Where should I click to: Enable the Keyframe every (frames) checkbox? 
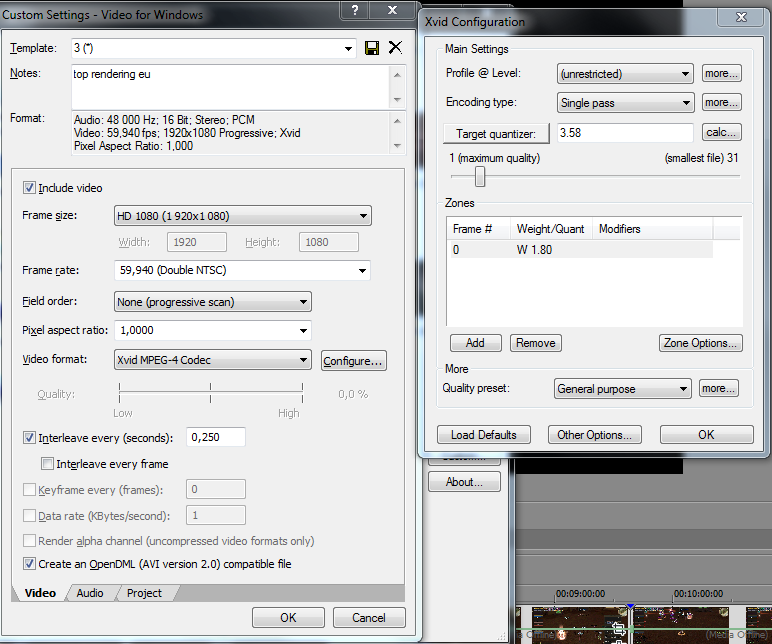[29, 489]
